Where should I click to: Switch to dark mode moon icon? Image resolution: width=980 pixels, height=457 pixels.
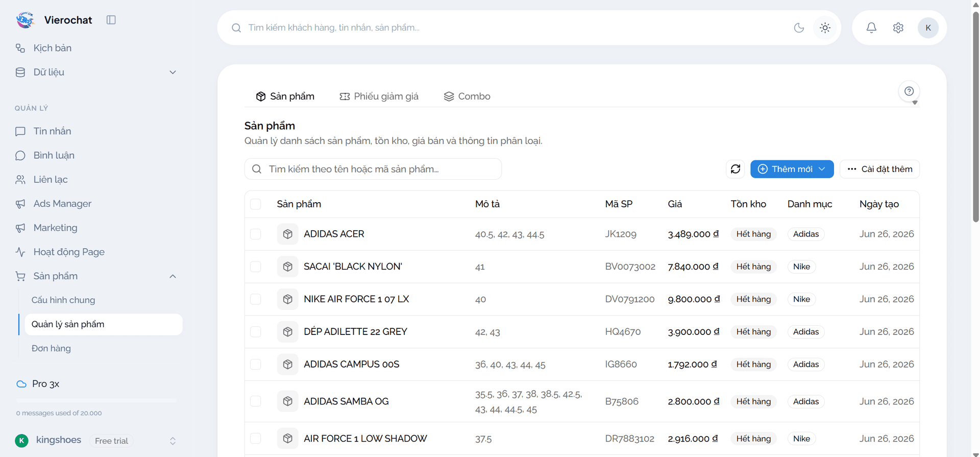point(799,28)
